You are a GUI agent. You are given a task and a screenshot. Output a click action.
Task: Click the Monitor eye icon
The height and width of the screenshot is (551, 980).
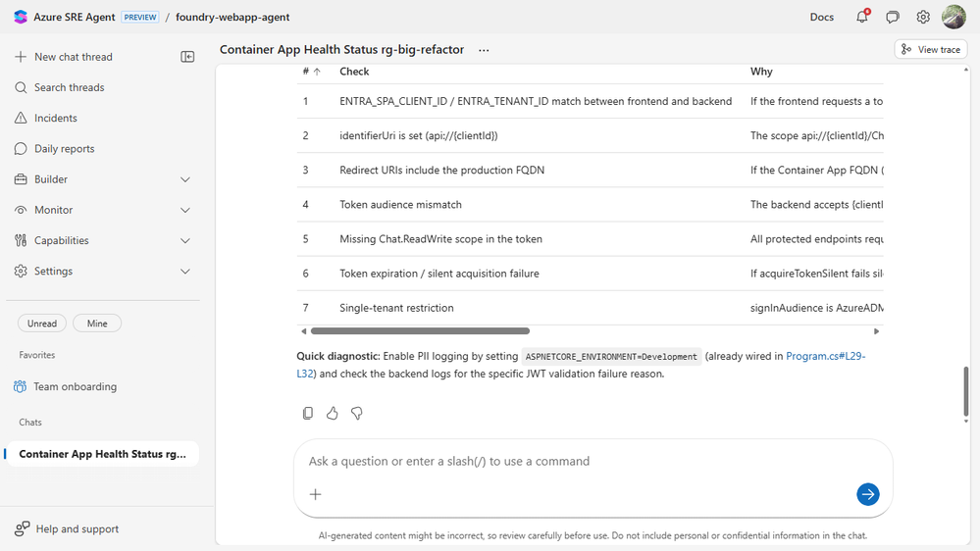(21, 210)
